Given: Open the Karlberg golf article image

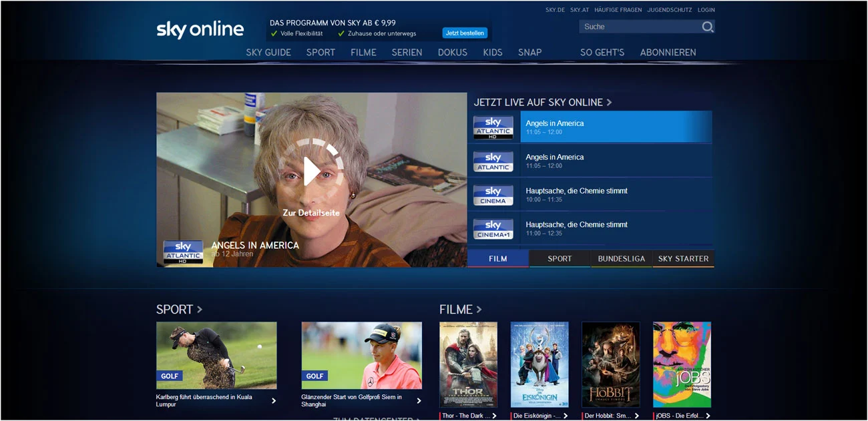Looking at the screenshot, I should (x=216, y=356).
